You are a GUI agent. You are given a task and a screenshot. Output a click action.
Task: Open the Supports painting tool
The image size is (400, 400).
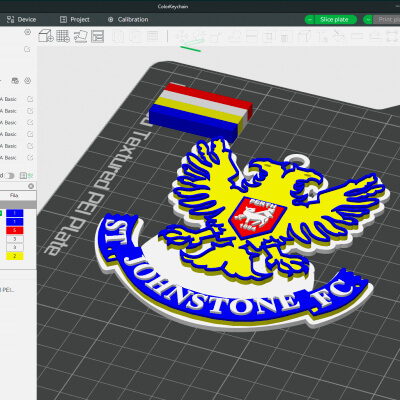[286, 36]
